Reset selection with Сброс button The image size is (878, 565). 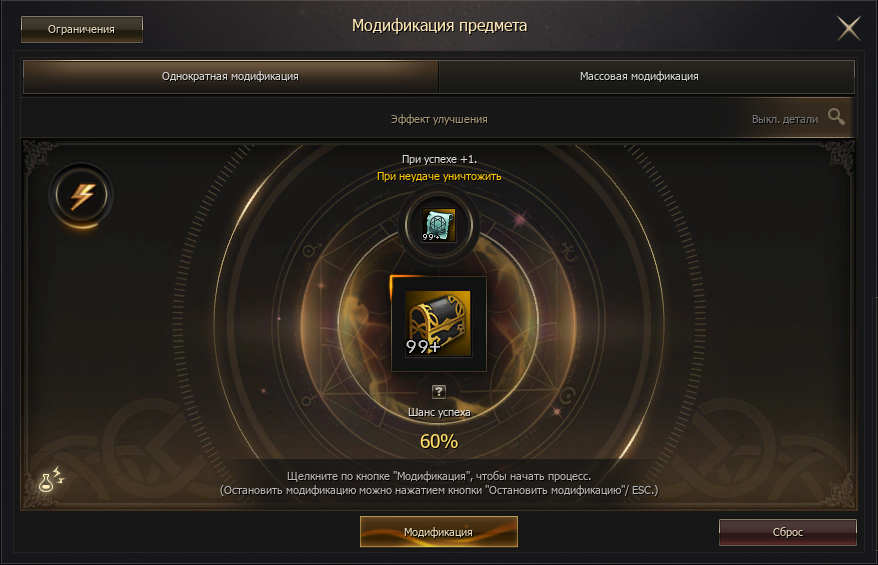[x=788, y=532]
